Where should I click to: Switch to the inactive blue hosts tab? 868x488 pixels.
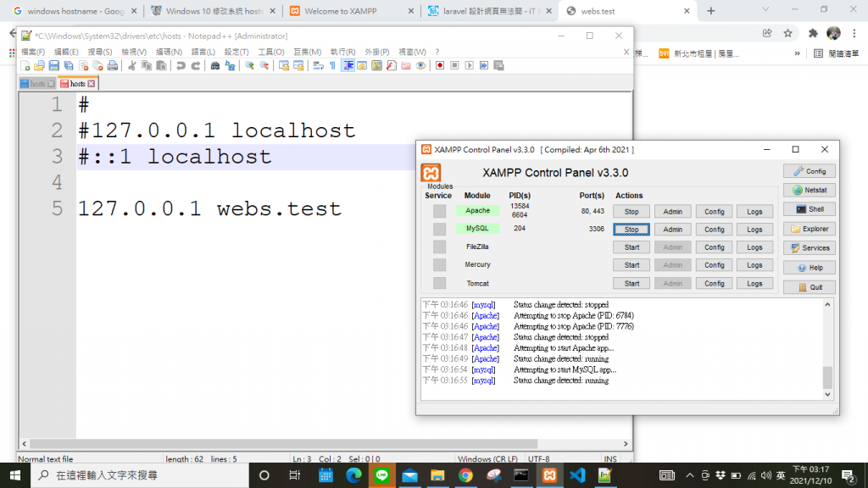point(37,84)
